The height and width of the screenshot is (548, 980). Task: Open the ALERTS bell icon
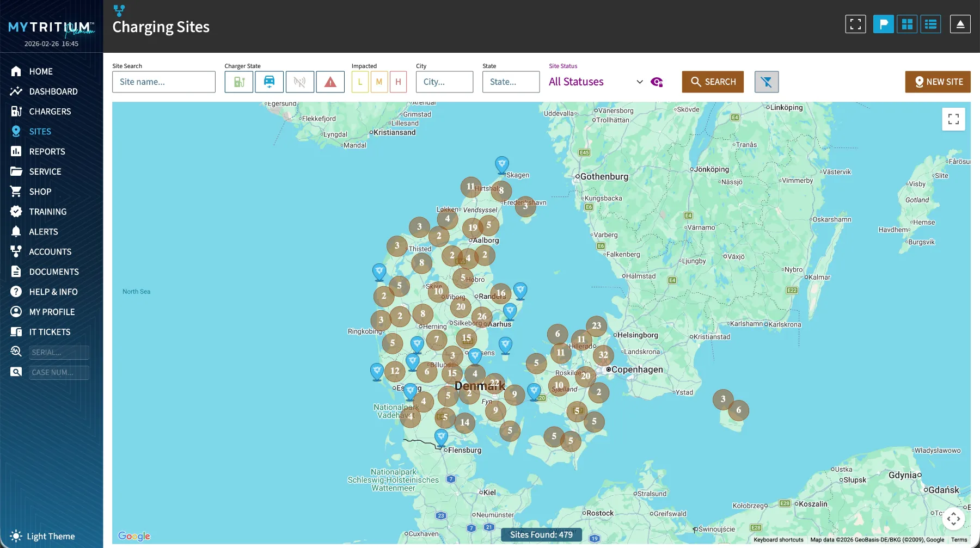tap(16, 232)
